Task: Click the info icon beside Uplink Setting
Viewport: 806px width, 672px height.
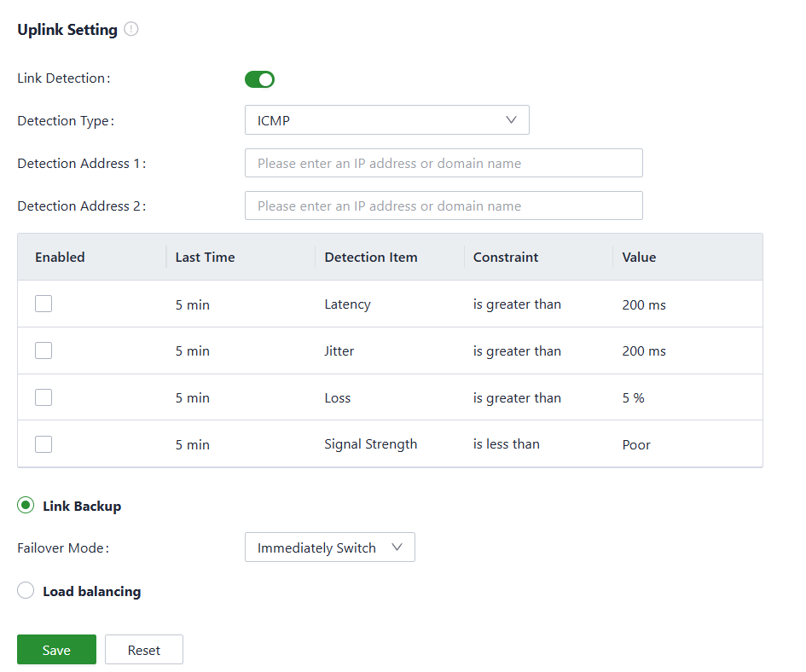Action: 130,29
